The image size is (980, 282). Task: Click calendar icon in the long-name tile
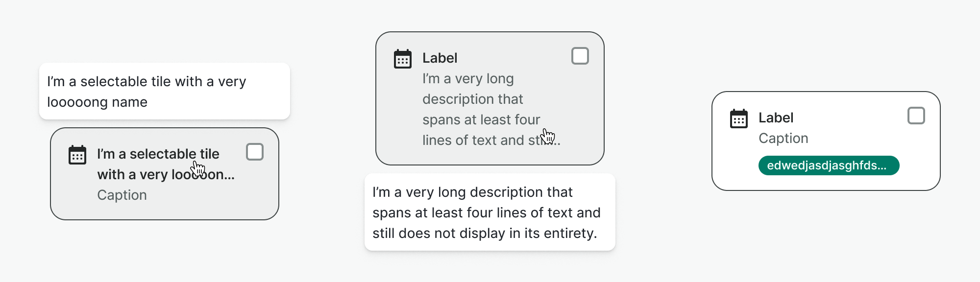click(77, 155)
